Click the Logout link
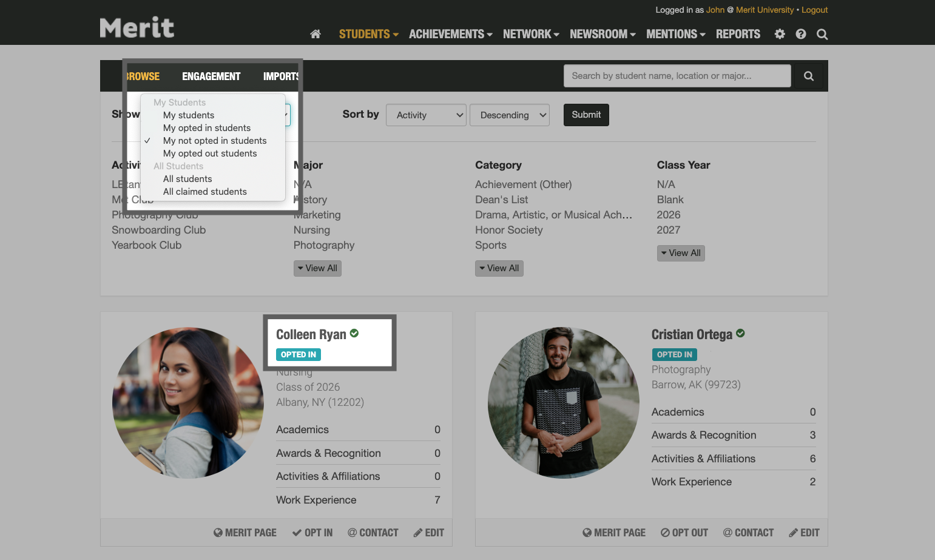Image resolution: width=935 pixels, height=560 pixels. pos(815,10)
